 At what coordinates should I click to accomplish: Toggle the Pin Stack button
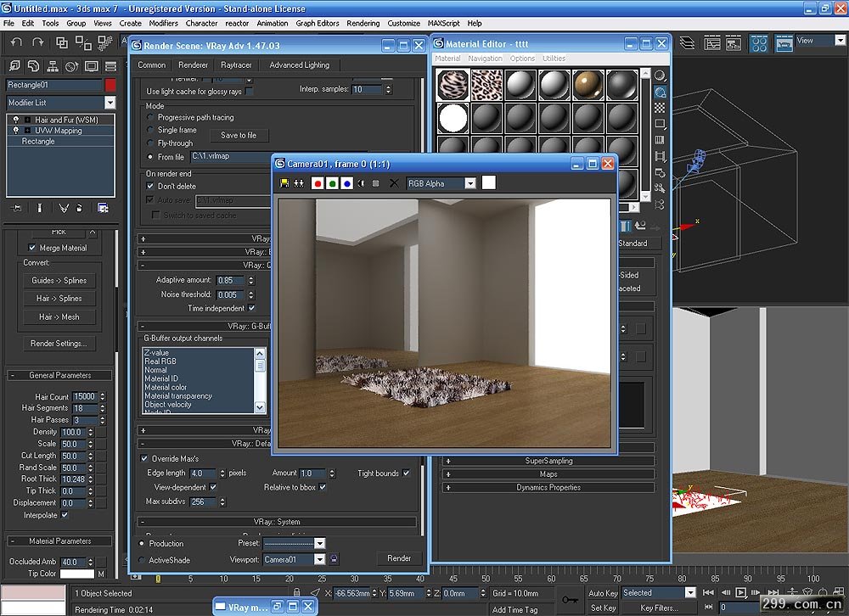click(x=16, y=208)
